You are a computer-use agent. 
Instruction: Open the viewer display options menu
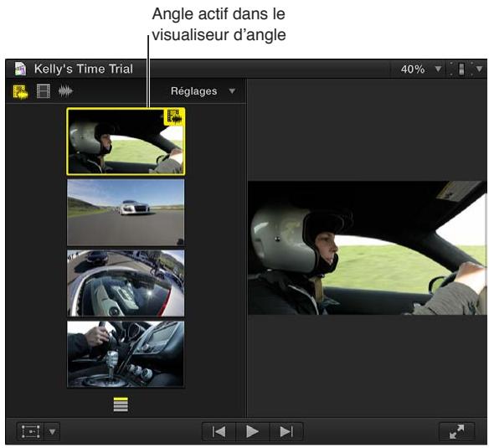(466, 69)
